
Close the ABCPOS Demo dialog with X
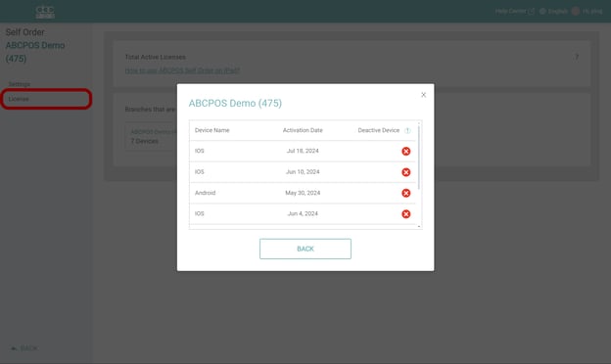423,95
